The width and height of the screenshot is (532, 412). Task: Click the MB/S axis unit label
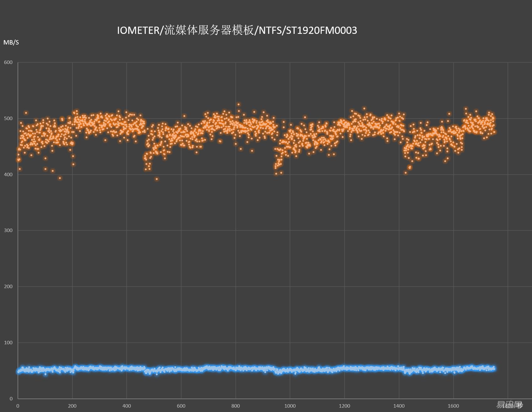point(11,42)
